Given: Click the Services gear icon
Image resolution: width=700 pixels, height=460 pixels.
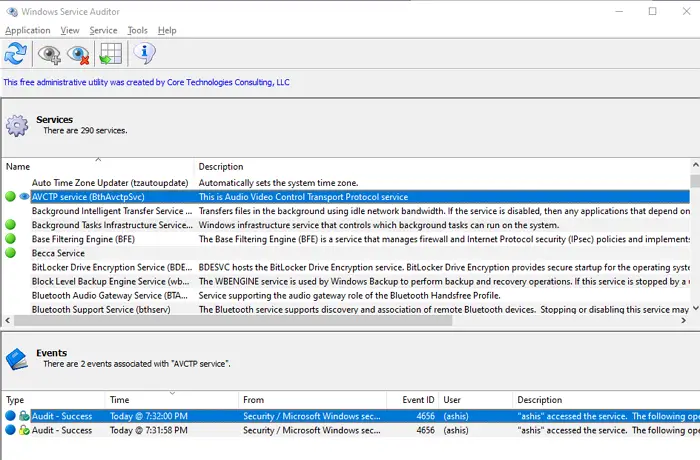Looking at the screenshot, I should tap(17, 125).
